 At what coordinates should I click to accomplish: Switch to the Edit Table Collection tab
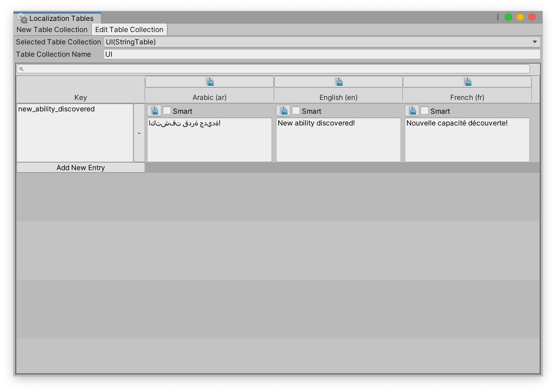129,29
